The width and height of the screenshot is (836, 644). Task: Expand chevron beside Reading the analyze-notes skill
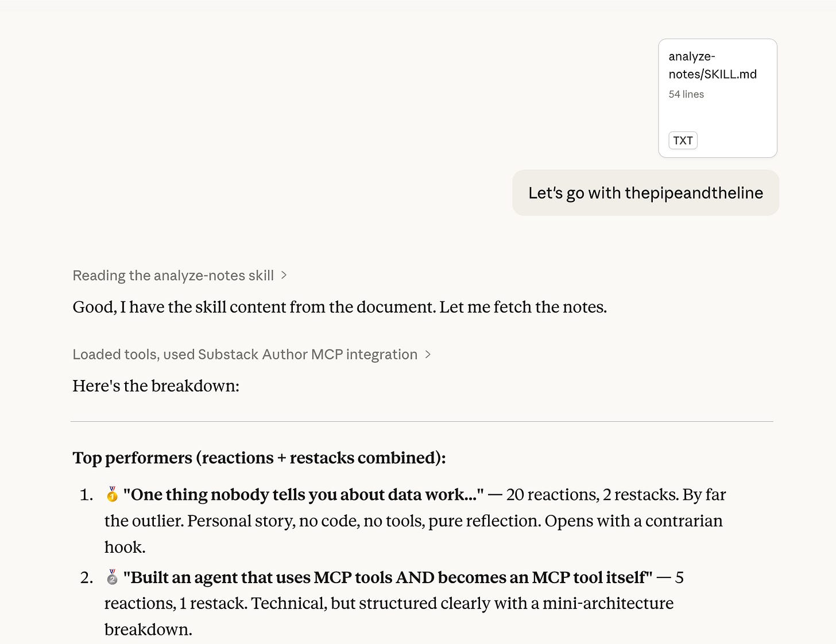284,276
